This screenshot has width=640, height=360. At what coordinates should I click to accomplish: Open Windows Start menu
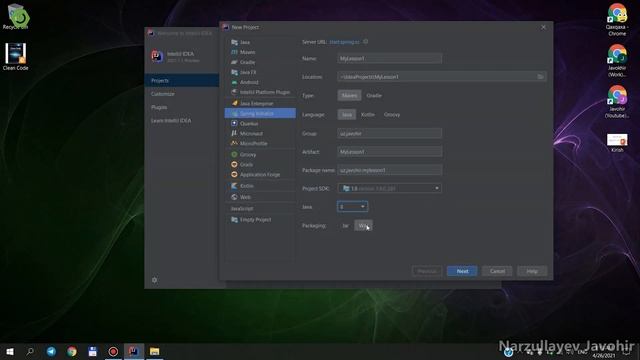10,351
